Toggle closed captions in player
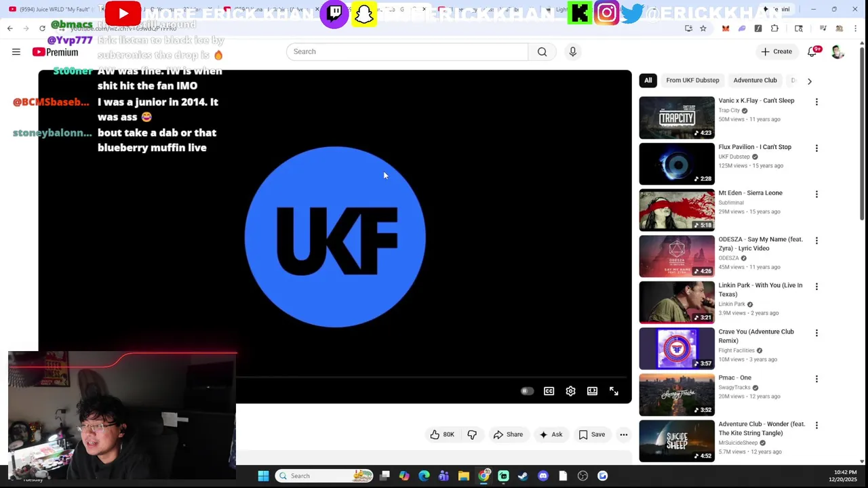The height and width of the screenshot is (488, 868). point(549,391)
